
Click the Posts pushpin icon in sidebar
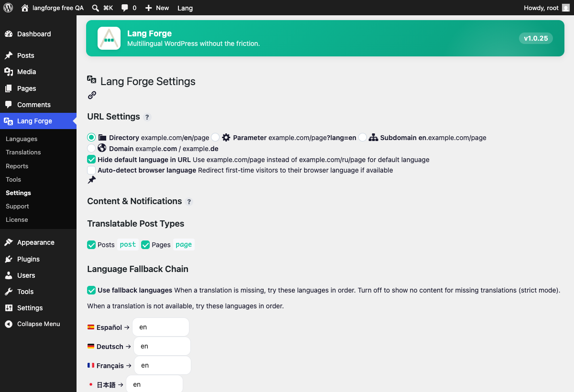[x=9, y=55]
